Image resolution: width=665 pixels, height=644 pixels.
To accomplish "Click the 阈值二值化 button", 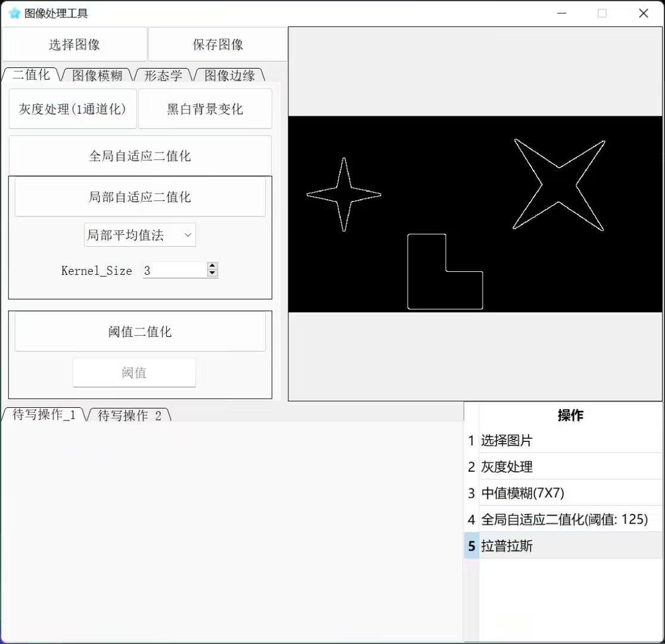I will 140,332.
